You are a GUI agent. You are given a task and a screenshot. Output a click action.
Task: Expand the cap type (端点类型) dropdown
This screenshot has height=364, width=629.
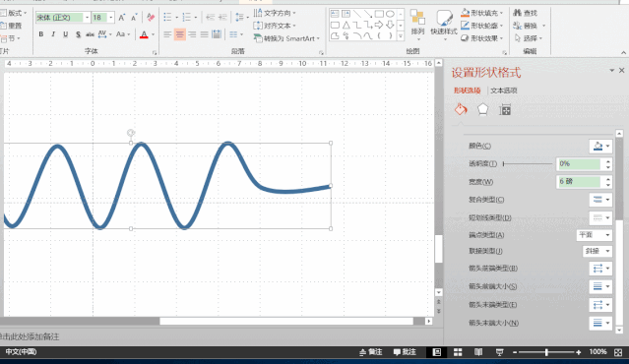coord(595,235)
